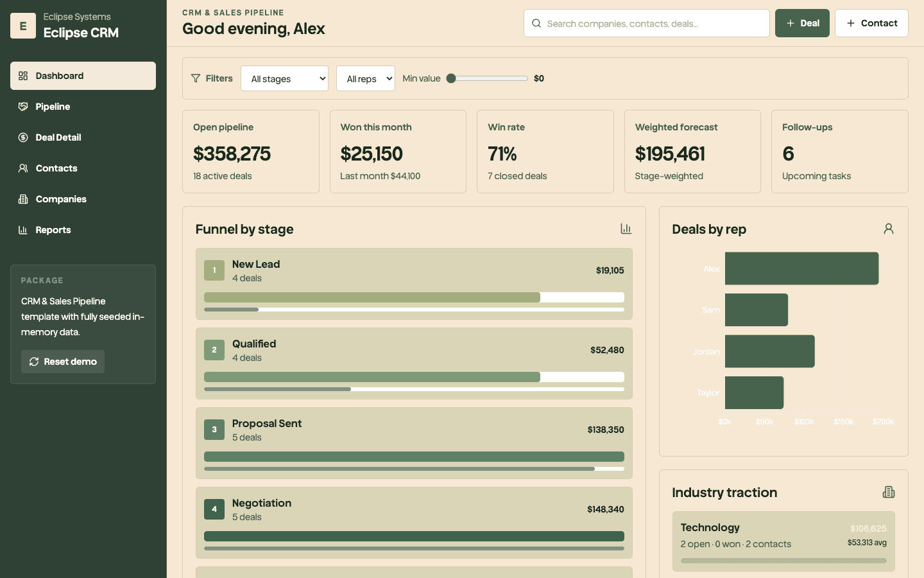The height and width of the screenshot is (578, 924).
Task: Click the stage 1 badge for New Lead
Action: pos(214,270)
